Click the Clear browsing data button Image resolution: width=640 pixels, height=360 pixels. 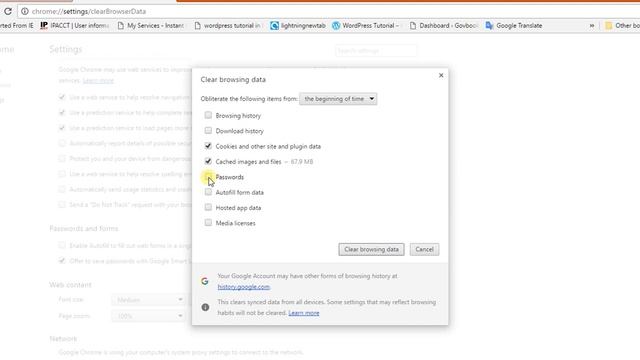(371, 249)
